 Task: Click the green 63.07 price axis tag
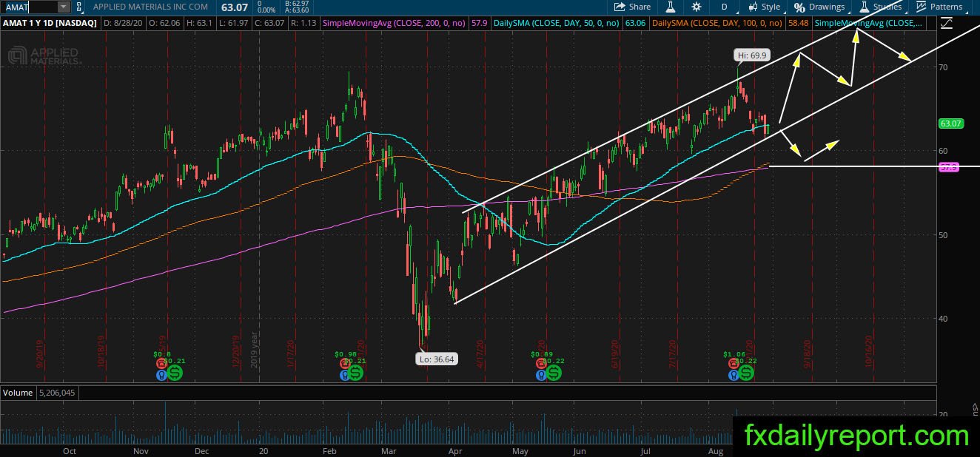pos(950,123)
